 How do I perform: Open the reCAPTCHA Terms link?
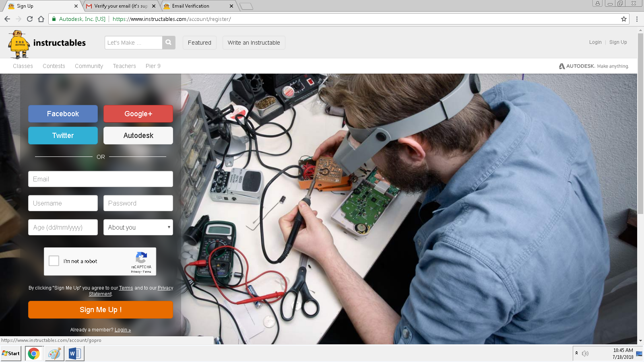147,272
